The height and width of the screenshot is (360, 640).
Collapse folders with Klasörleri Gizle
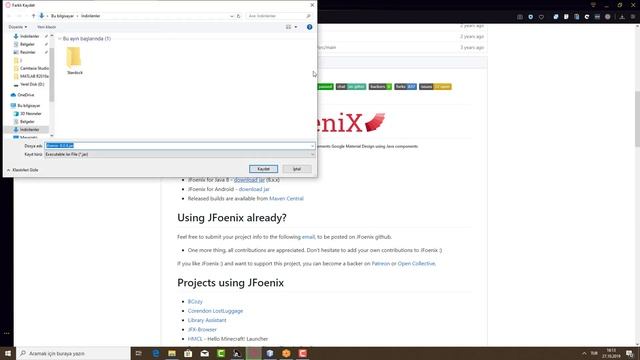[22, 170]
